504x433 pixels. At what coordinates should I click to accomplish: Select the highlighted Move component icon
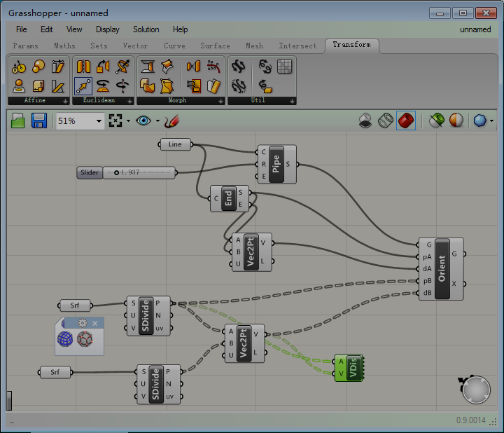[83, 86]
